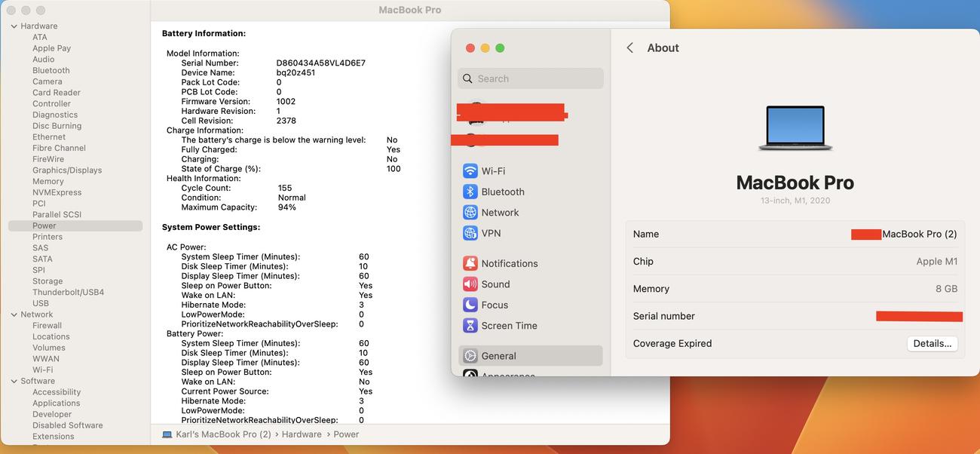Open Screen Time settings label
The image size is (980, 454).
tap(510, 326)
